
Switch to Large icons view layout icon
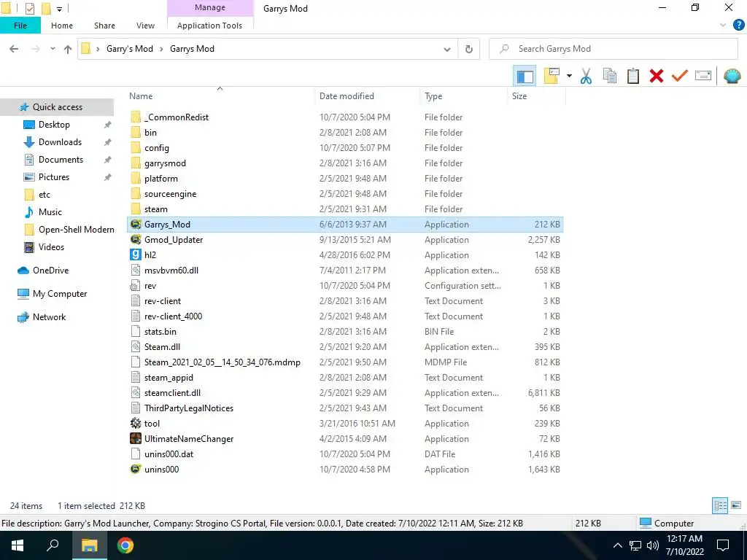pos(736,506)
